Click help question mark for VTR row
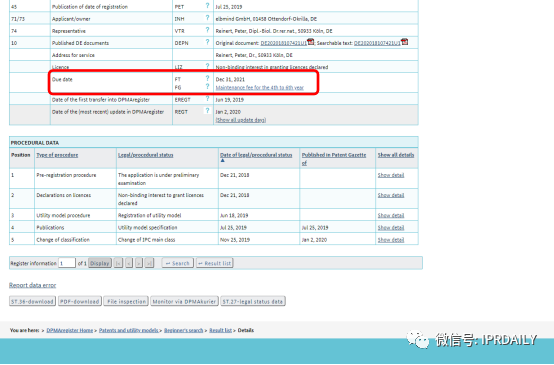This screenshot has width=554, height=365. coord(207,30)
